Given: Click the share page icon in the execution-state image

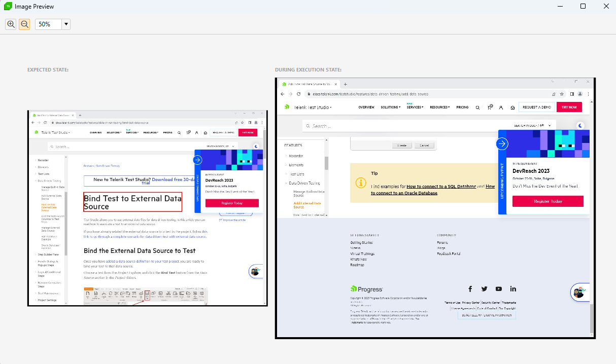Looking at the screenshot, I should tap(554, 94).
